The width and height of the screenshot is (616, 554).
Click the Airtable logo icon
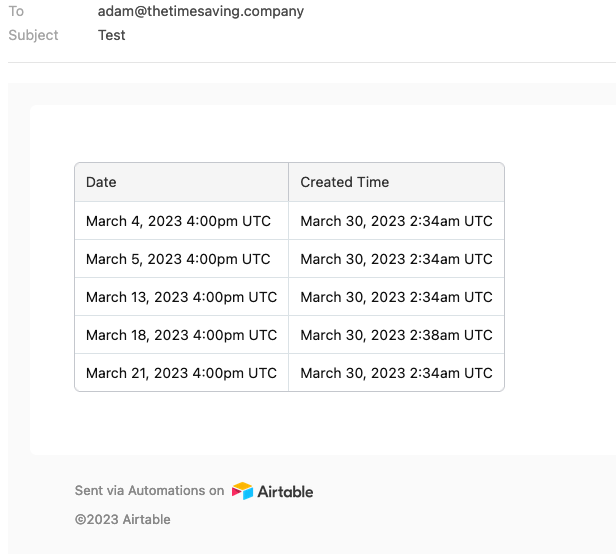[242, 491]
